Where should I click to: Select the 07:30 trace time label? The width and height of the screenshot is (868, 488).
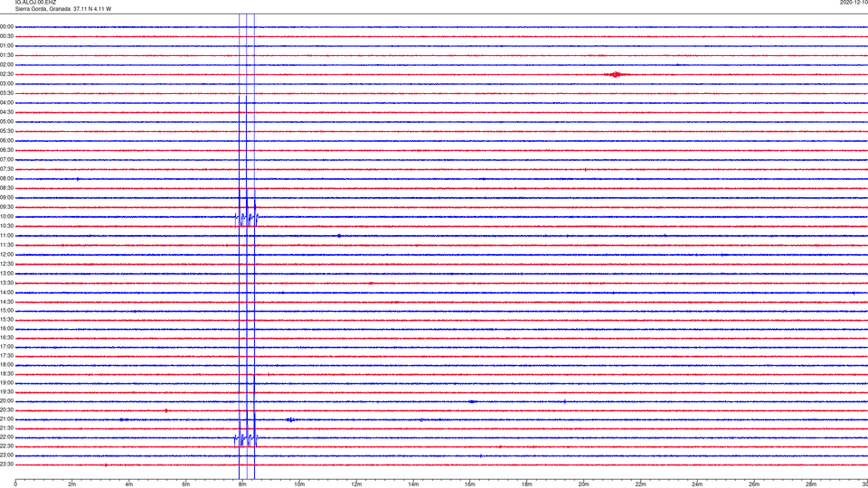[6, 169]
